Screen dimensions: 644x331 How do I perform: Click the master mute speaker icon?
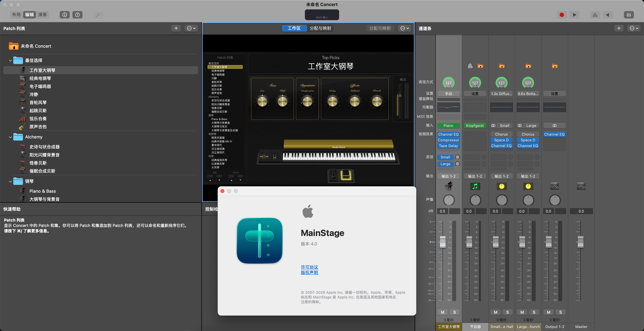click(x=608, y=15)
